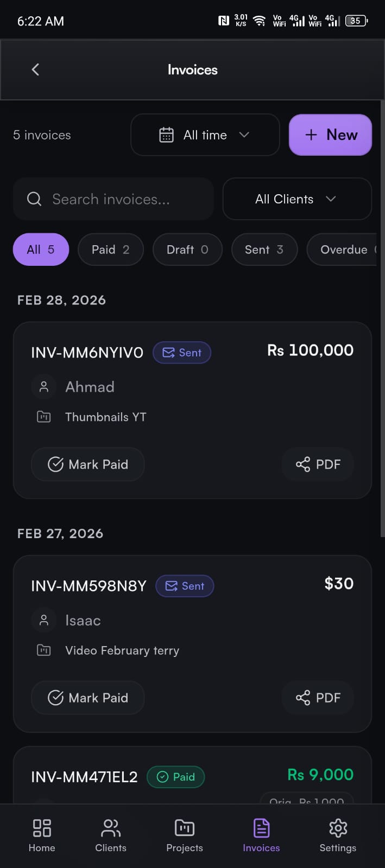Switch to the Paid filter tab

pyautogui.click(x=111, y=250)
